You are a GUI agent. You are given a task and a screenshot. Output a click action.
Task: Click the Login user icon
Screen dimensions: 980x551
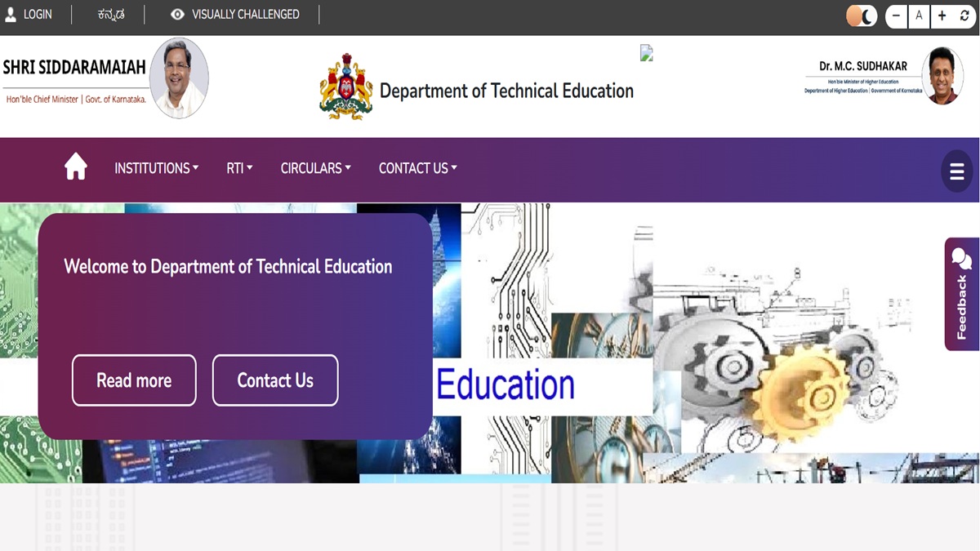pos(11,15)
